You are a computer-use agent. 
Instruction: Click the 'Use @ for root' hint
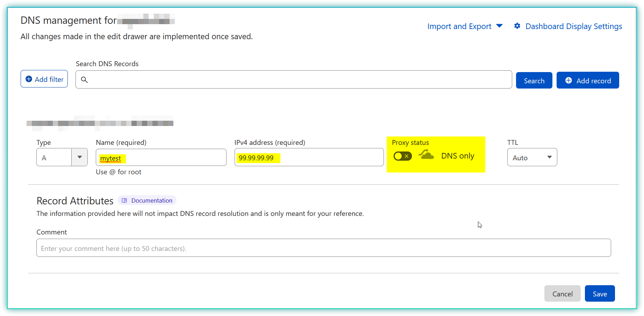119,172
